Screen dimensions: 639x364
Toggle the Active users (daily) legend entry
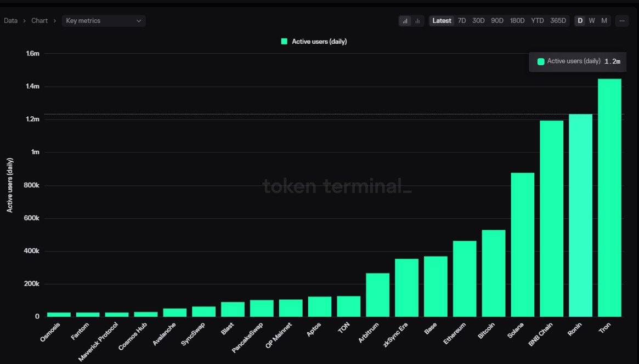314,42
